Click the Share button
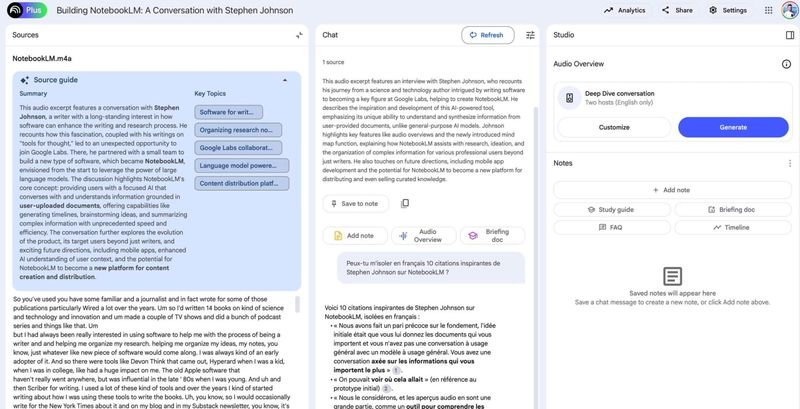Screen dimensions: 800x409 coord(677,10)
